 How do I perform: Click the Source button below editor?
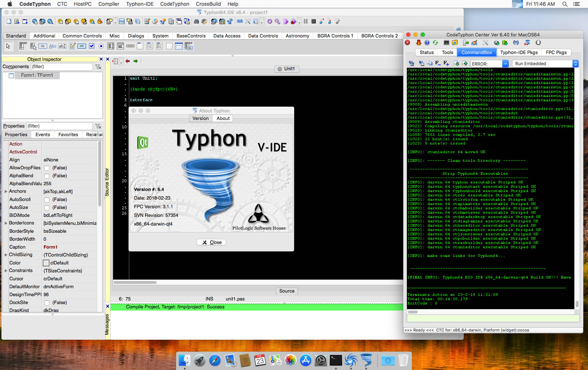287,291
